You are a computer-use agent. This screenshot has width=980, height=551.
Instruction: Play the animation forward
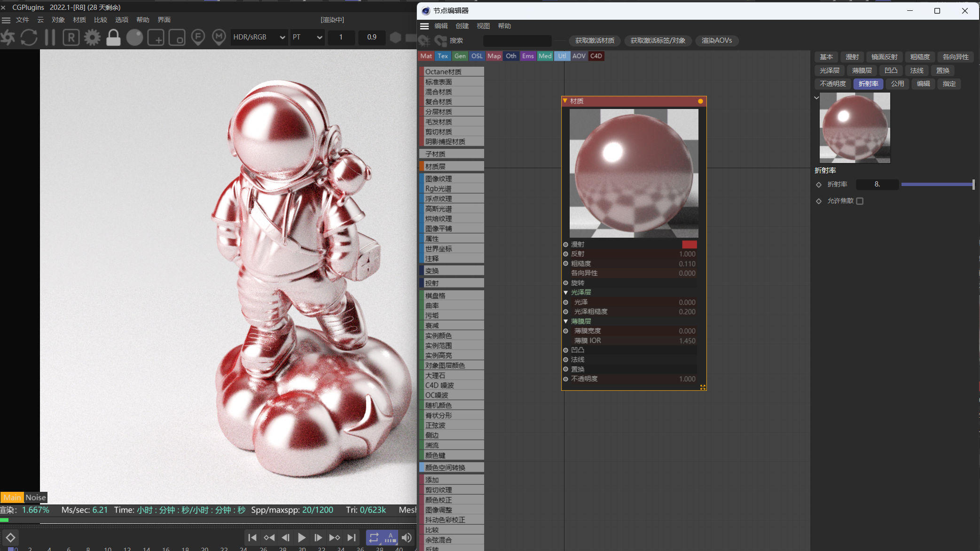pyautogui.click(x=302, y=537)
